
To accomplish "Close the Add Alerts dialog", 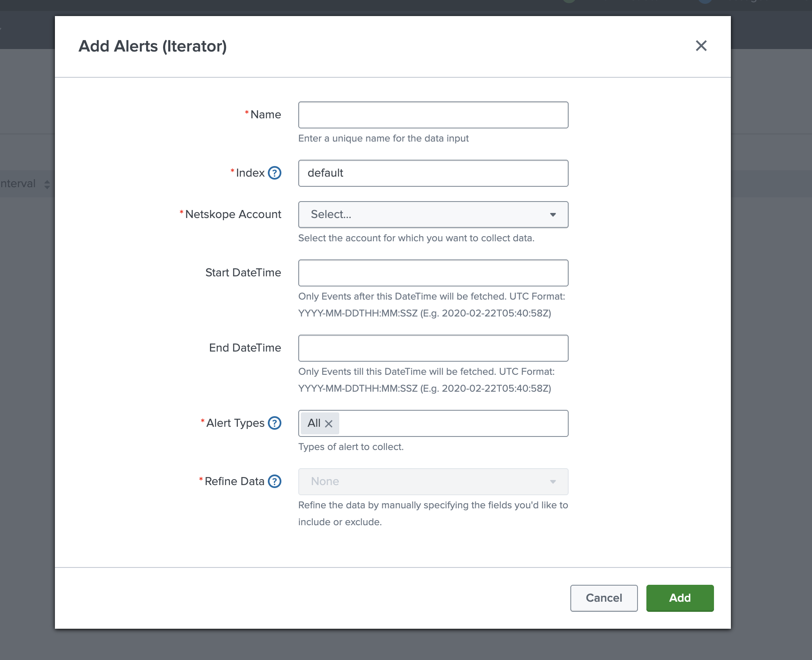I will click(x=701, y=46).
